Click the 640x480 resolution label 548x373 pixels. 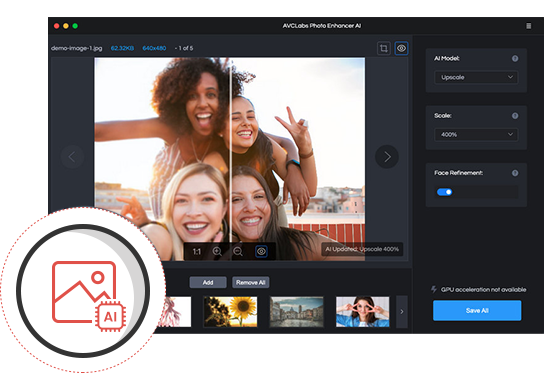(154, 48)
